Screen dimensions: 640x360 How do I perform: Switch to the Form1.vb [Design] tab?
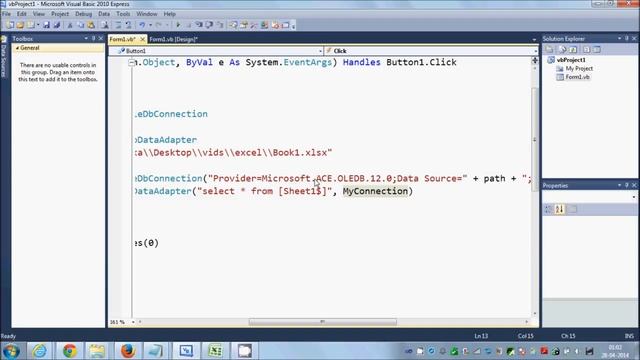pyautogui.click(x=173, y=39)
